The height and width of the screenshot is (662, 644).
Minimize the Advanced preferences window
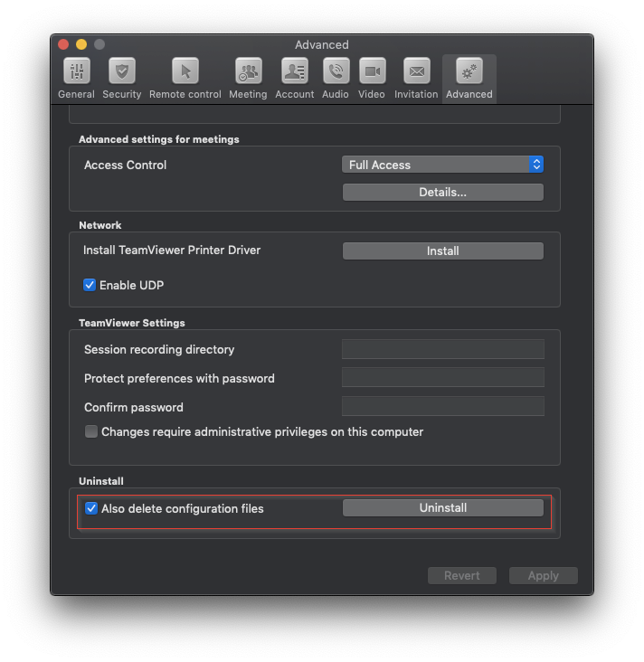[81, 44]
